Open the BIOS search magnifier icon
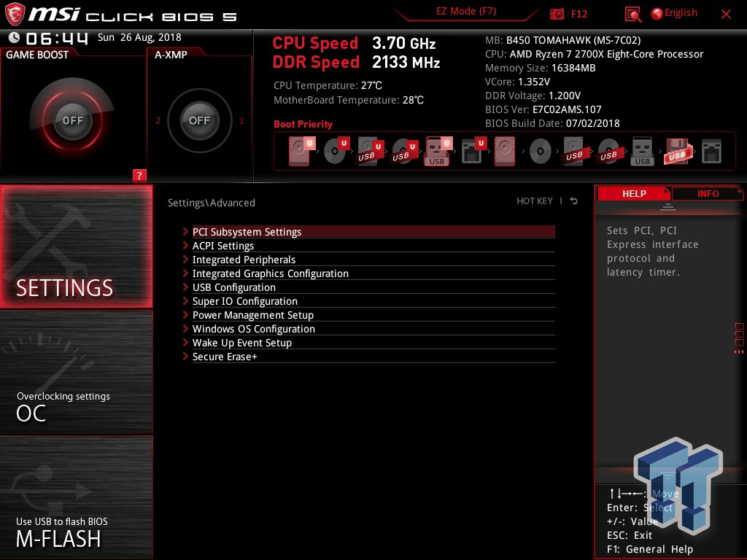 pos(632,15)
